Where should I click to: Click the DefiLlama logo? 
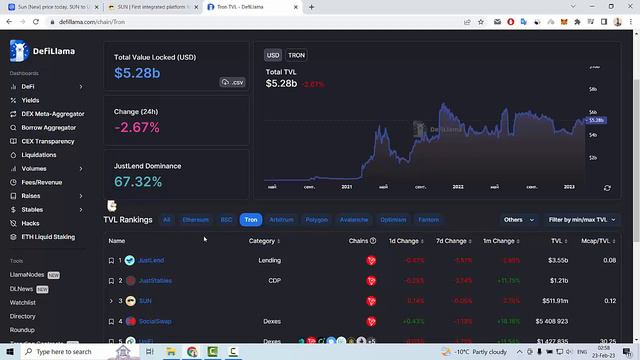pyautogui.click(x=42, y=51)
